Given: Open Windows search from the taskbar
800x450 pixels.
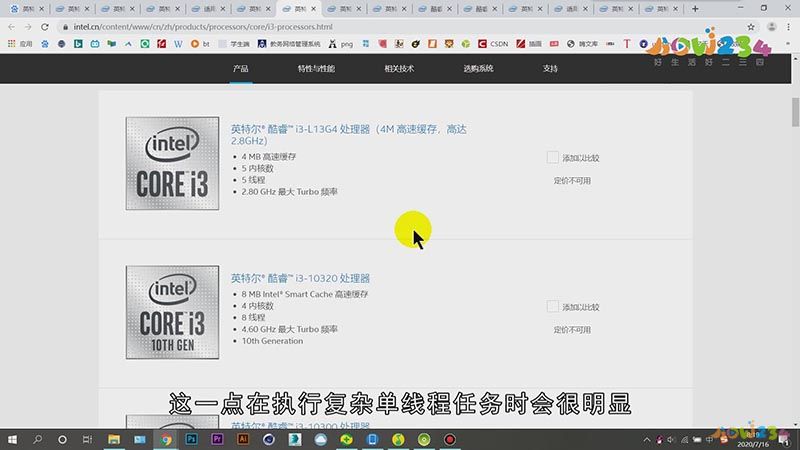Looking at the screenshot, I should point(37,439).
